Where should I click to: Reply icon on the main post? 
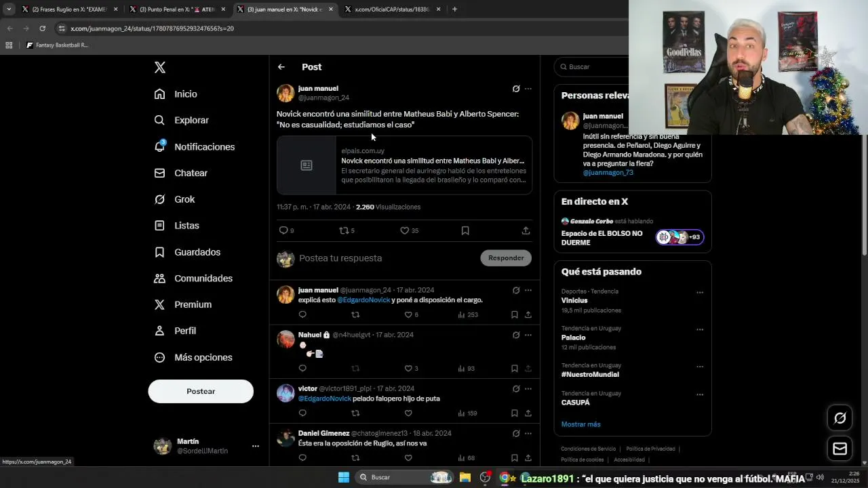pos(283,230)
